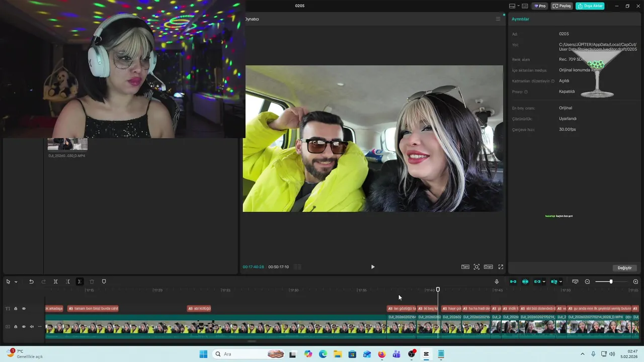Toggle clip linkage in timeline toolbar

(x=537, y=282)
